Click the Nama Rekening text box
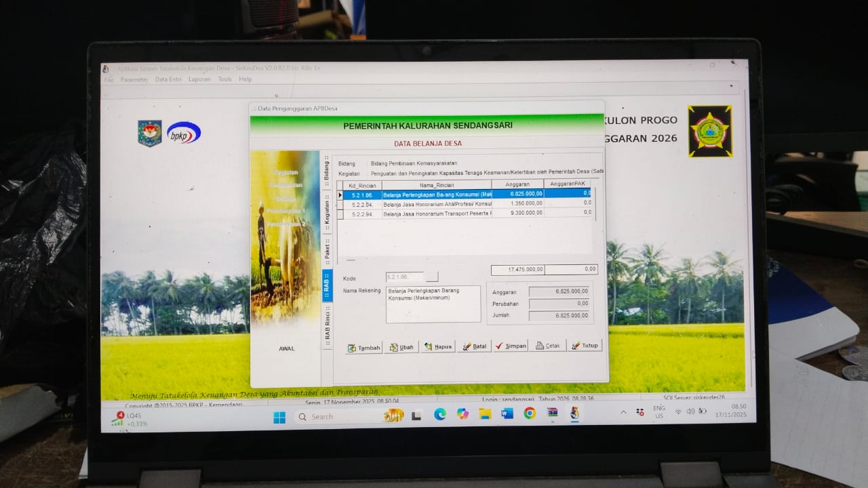The height and width of the screenshot is (488, 868). tap(433, 304)
